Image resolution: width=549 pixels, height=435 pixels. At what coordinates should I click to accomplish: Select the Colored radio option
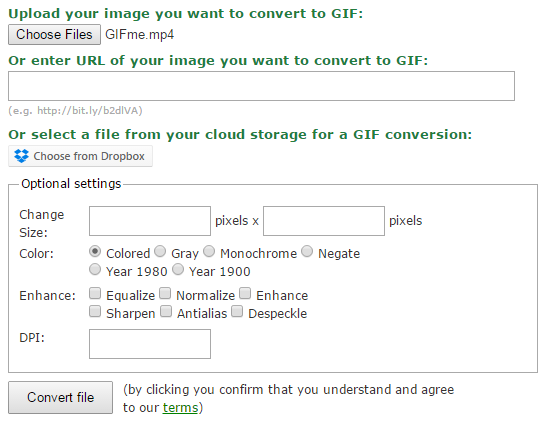95,251
